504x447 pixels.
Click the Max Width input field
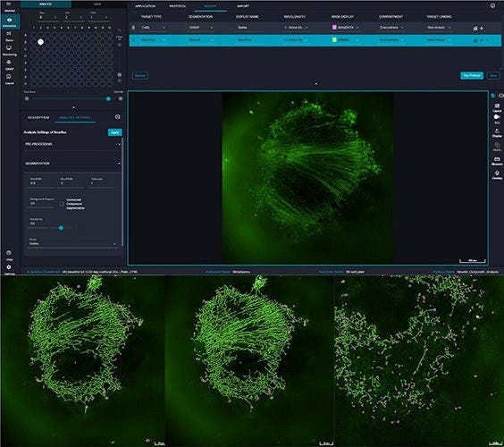click(x=71, y=183)
